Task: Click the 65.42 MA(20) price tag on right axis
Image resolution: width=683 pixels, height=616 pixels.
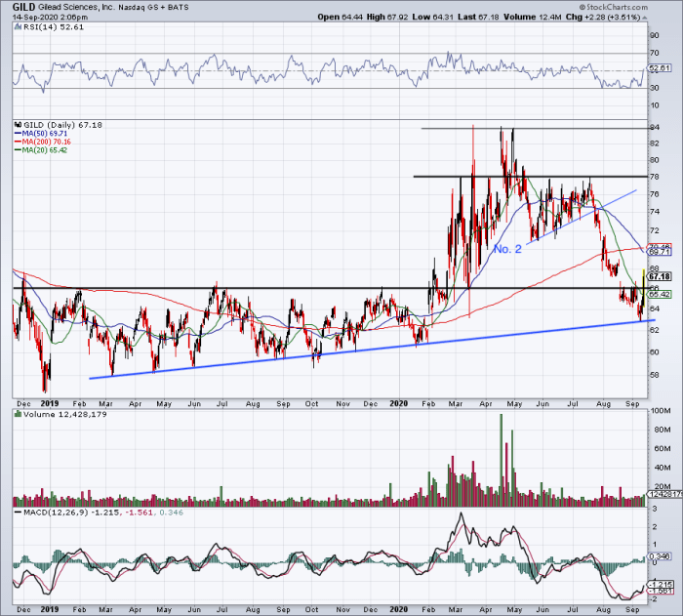Action: tap(660, 294)
